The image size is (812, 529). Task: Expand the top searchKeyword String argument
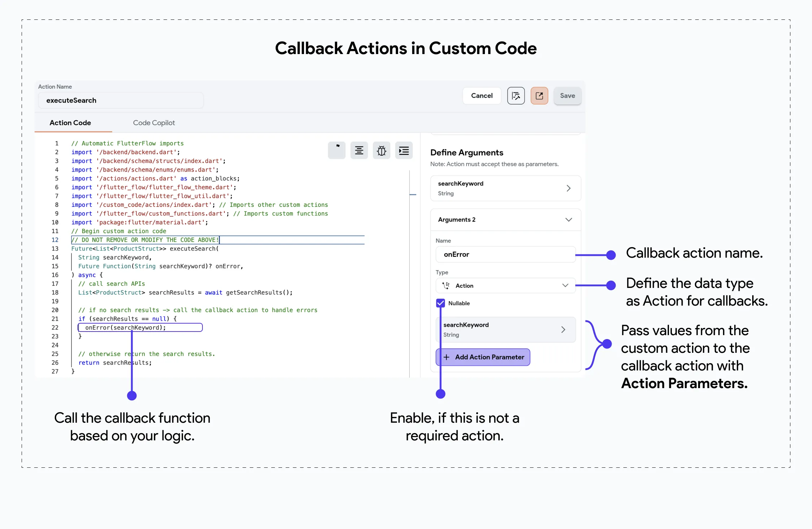pos(505,188)
